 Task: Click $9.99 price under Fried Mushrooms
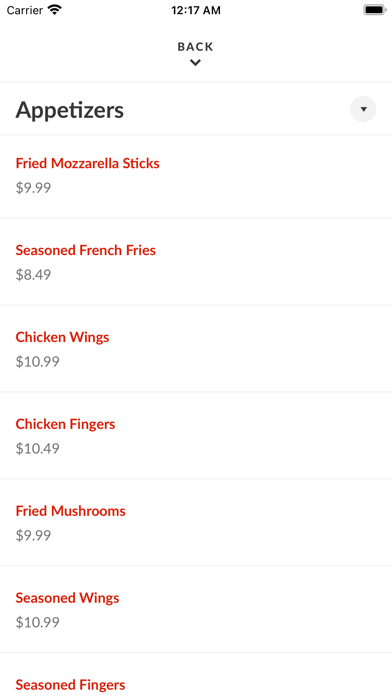point(33,536)
